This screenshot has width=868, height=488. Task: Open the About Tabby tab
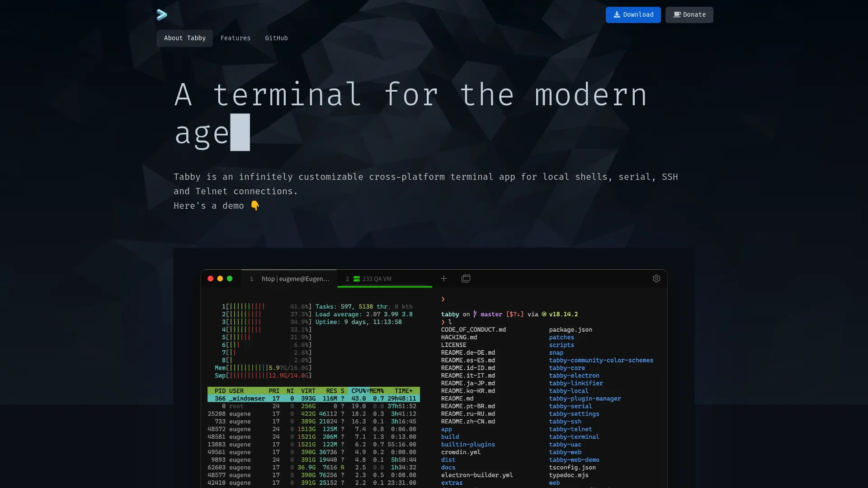(184, 38)
